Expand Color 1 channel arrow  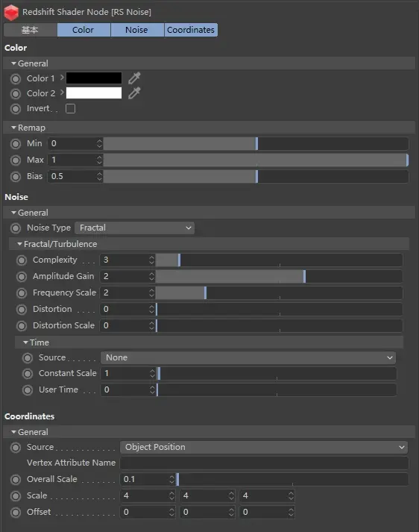pos(62,78)
